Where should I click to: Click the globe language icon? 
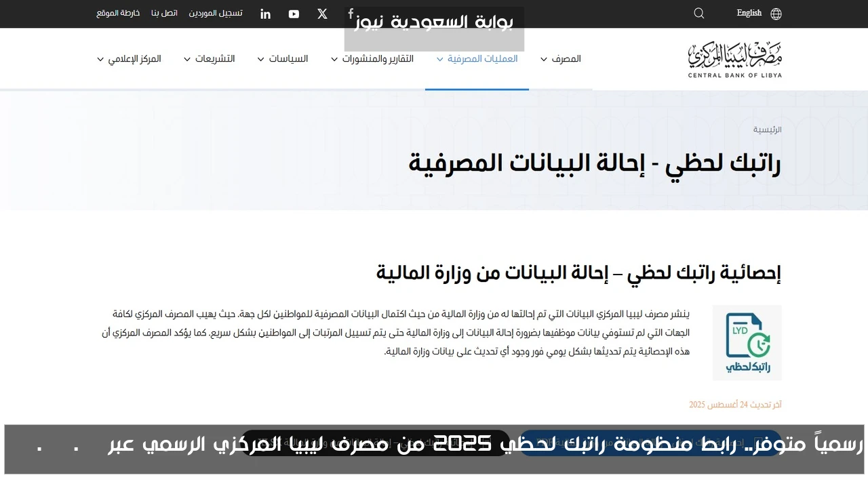point(776,14)
